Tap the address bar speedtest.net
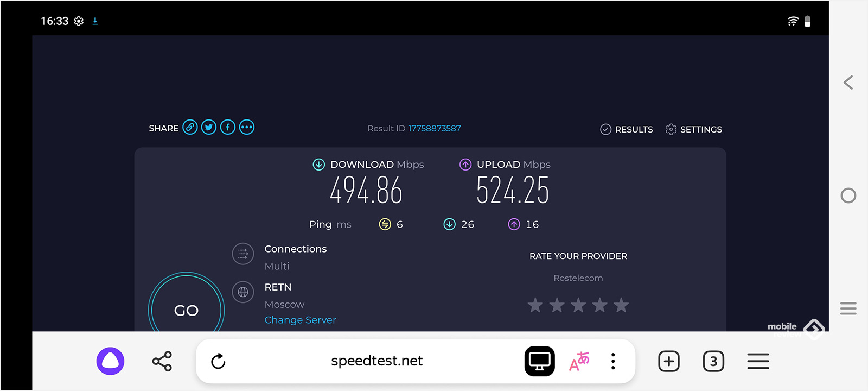The height and width of the screenshot is (391, 868). (376, 361)
